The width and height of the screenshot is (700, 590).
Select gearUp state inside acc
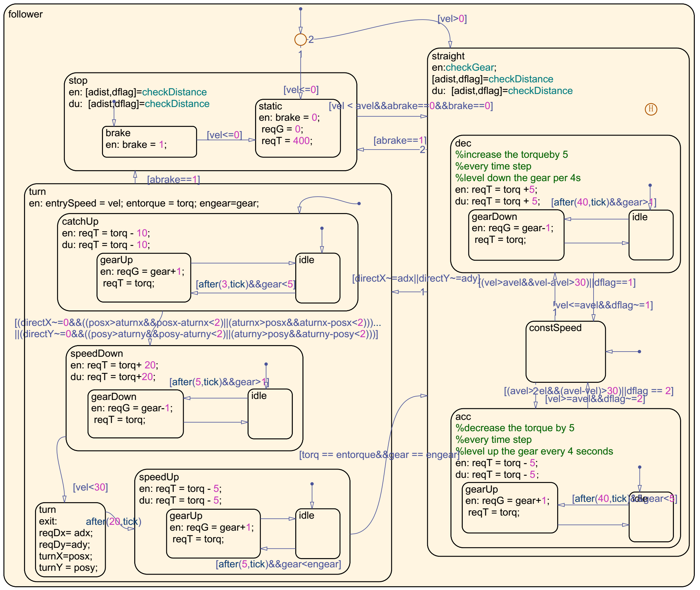pyautogui.click(x=509, y=507)
